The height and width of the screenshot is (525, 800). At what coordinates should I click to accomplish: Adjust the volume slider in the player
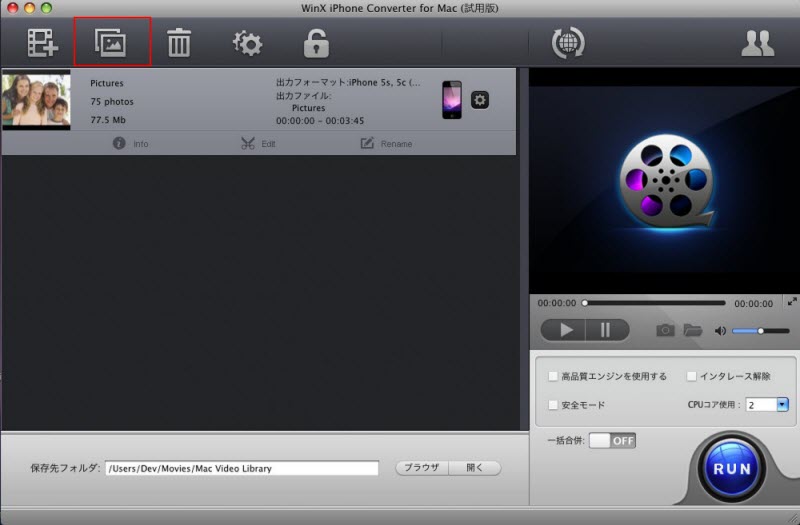pyautogui.click(x=760, y=330)
